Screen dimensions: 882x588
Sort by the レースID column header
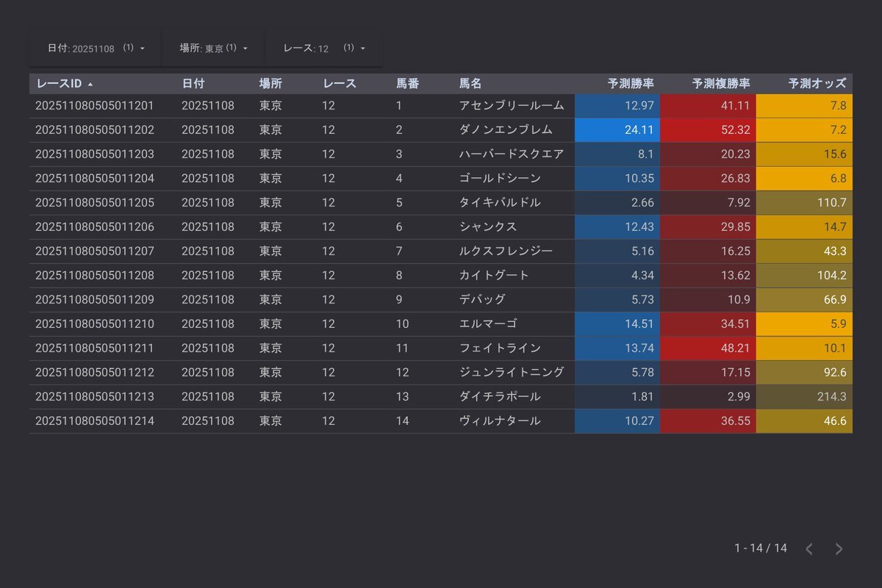[59, 84]
